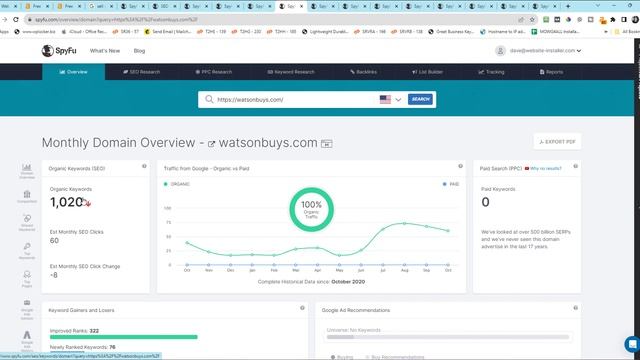Open Backlinks tab

[x=363, y=72]
